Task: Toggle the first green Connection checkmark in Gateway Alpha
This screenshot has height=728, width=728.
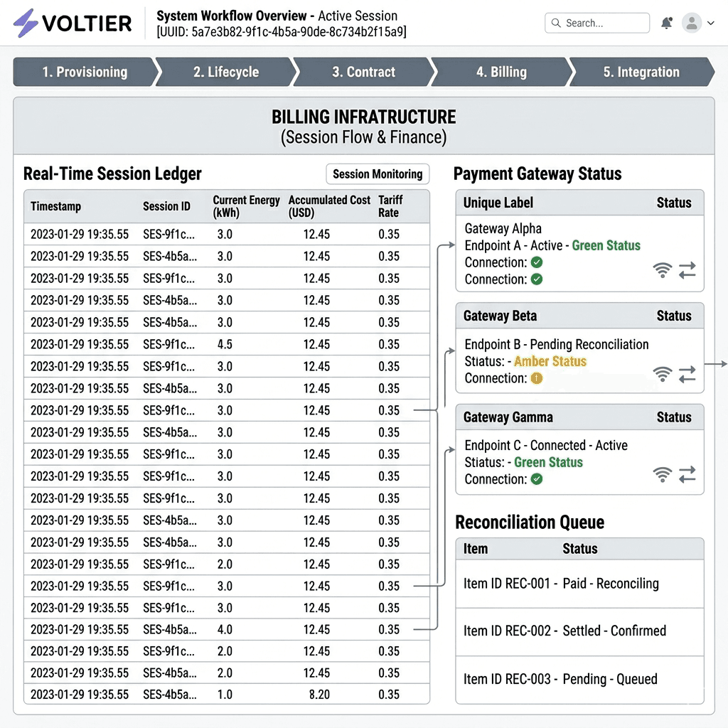Action: (537, 262)
